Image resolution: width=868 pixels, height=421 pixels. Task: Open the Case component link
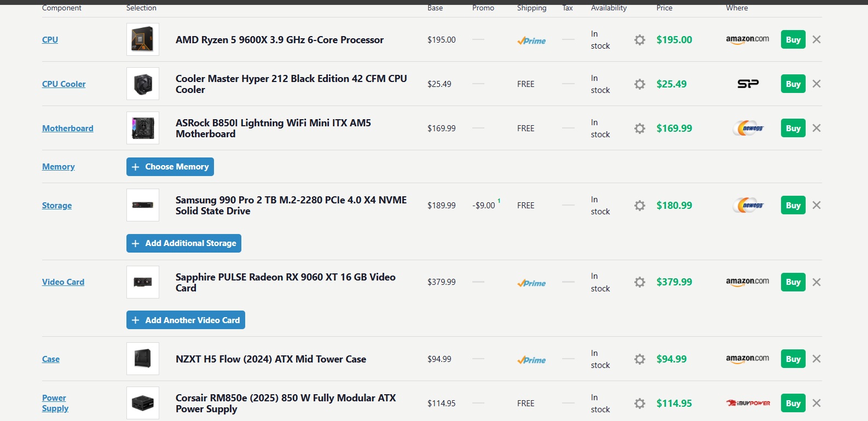(51, 359)
